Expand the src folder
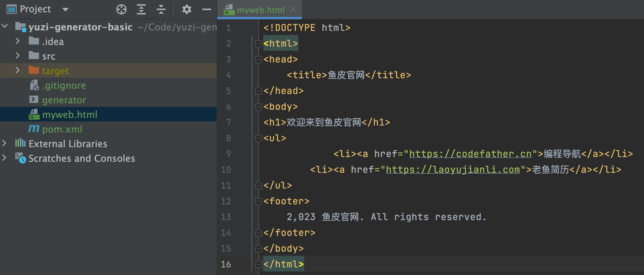The image size is (644, 275). (18, 56)
